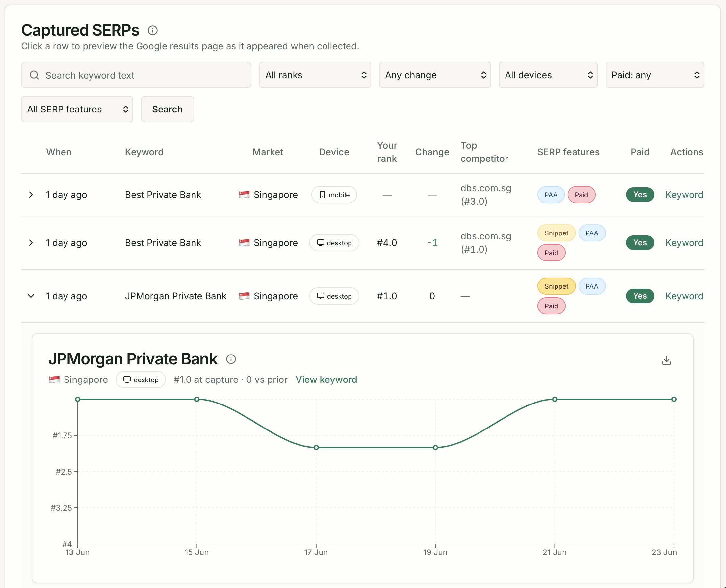Select the 19 Jun chart data point
Image resolution: width=726 pixels, height=588 pixels.
pyautogui.click(x=435, y=448)
